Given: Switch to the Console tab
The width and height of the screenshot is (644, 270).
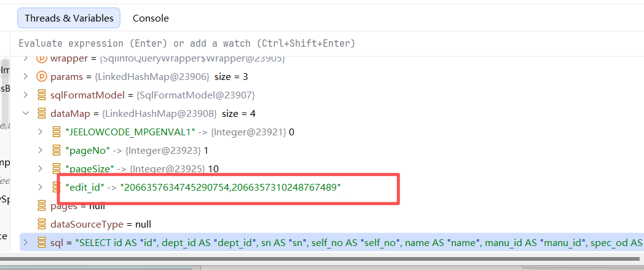Looking at the screenshot, I should coord(151,18).
